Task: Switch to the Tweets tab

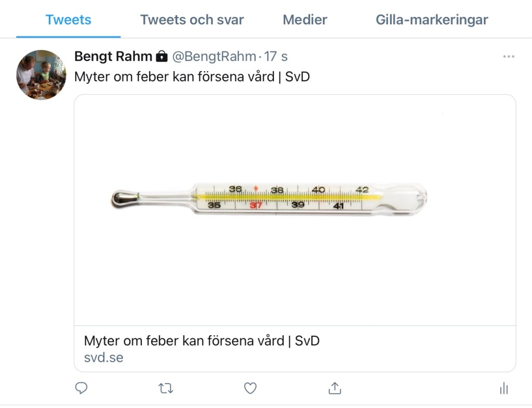Action: point(68,20)
